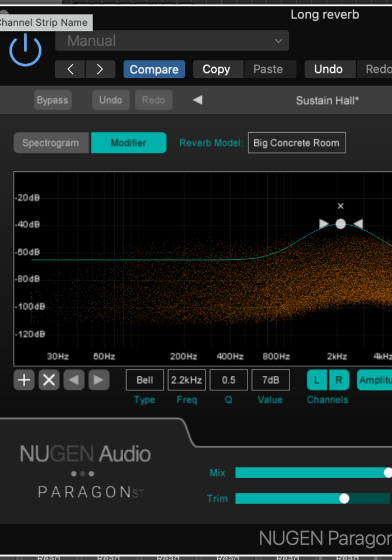
Task: Toggle the Bypass button
Action: pos(52,100)
